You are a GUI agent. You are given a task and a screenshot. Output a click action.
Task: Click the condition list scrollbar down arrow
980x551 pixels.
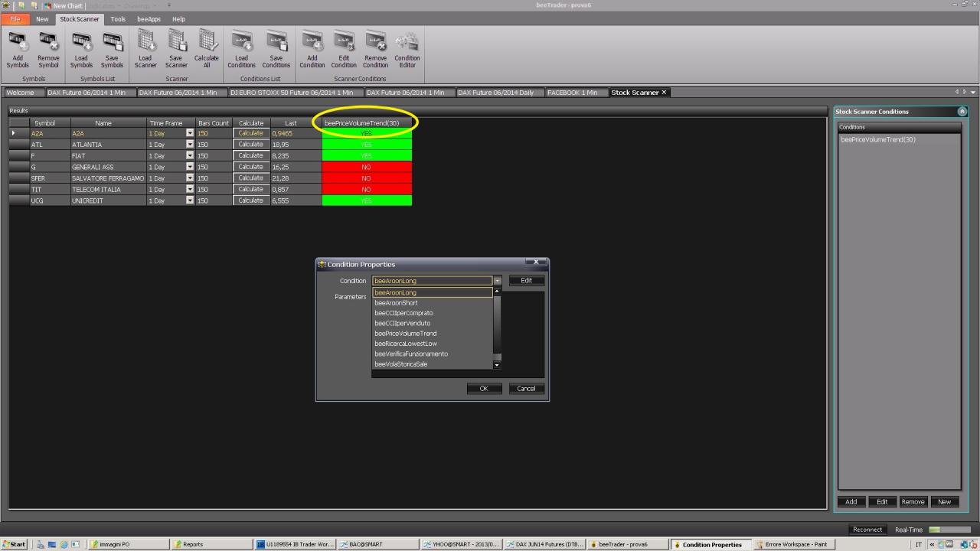[x=497, y=365]
